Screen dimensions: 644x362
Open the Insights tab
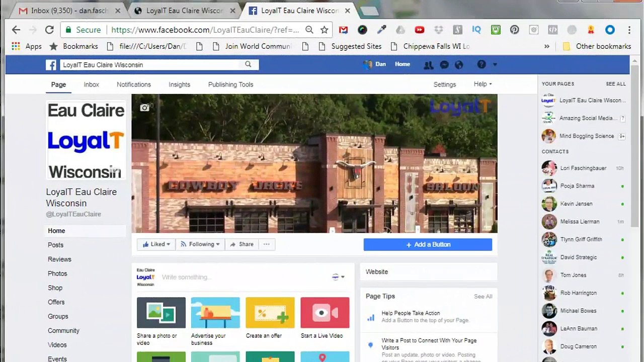(179, 84)
